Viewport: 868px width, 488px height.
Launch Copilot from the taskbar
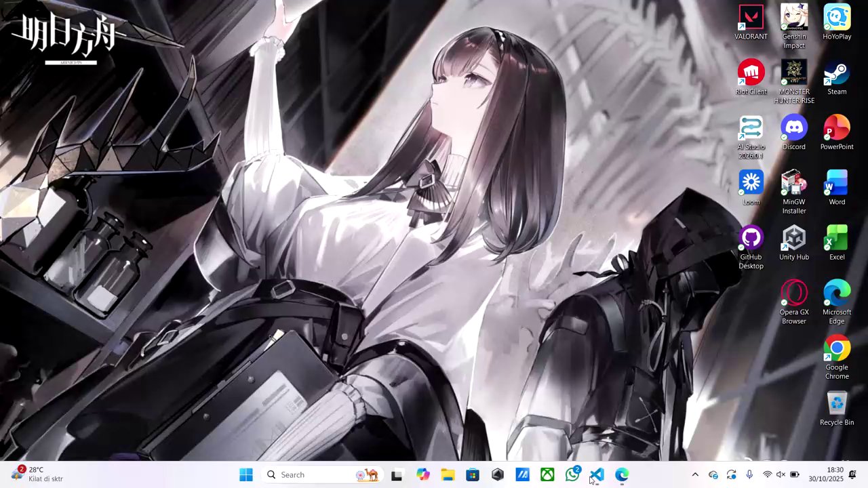(423, 475)
